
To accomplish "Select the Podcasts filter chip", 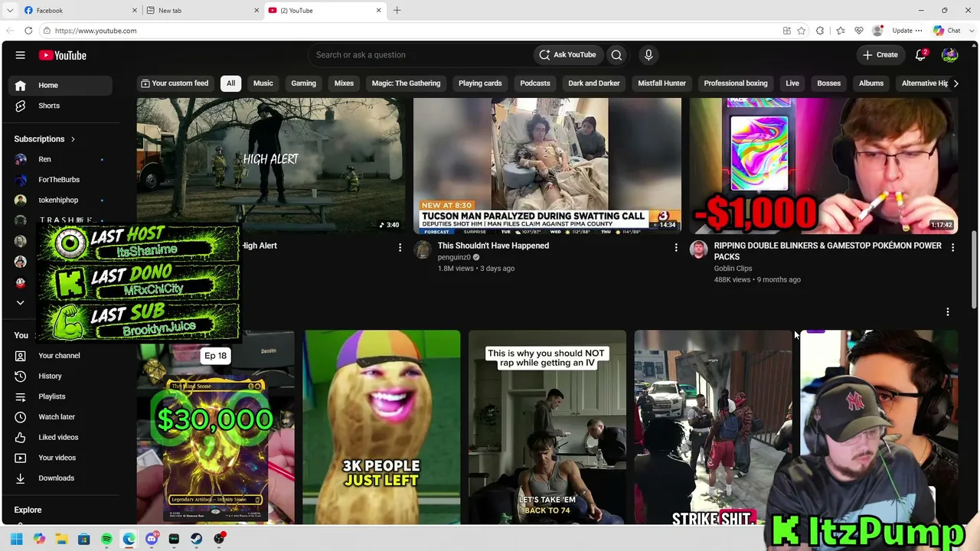I will (x=535, y=83).
